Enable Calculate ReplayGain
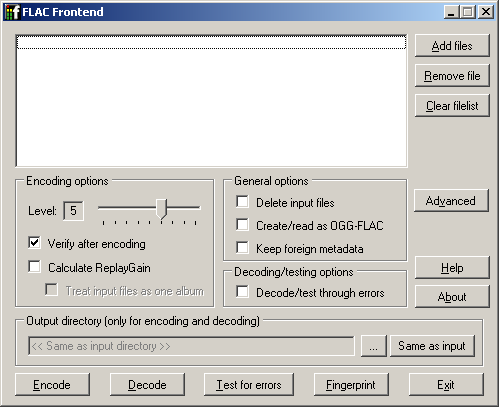Viewport: 499px width, 407px height. coord(34,267)
